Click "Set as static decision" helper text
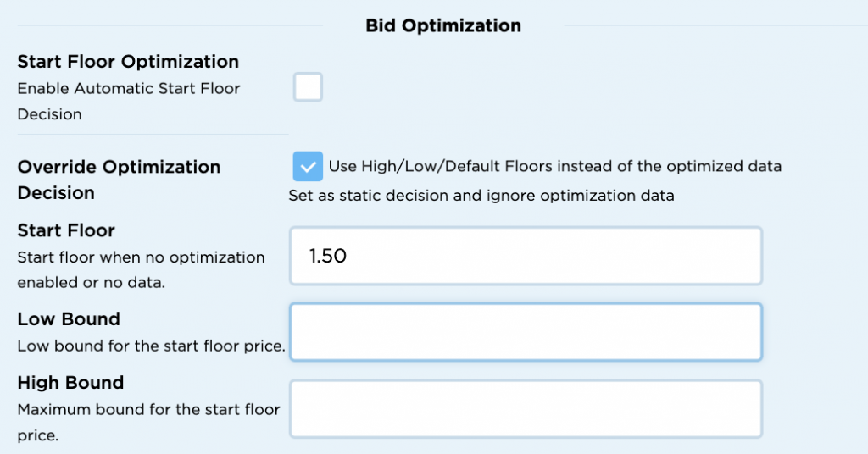Screen dimensions: 868x454 481,196
